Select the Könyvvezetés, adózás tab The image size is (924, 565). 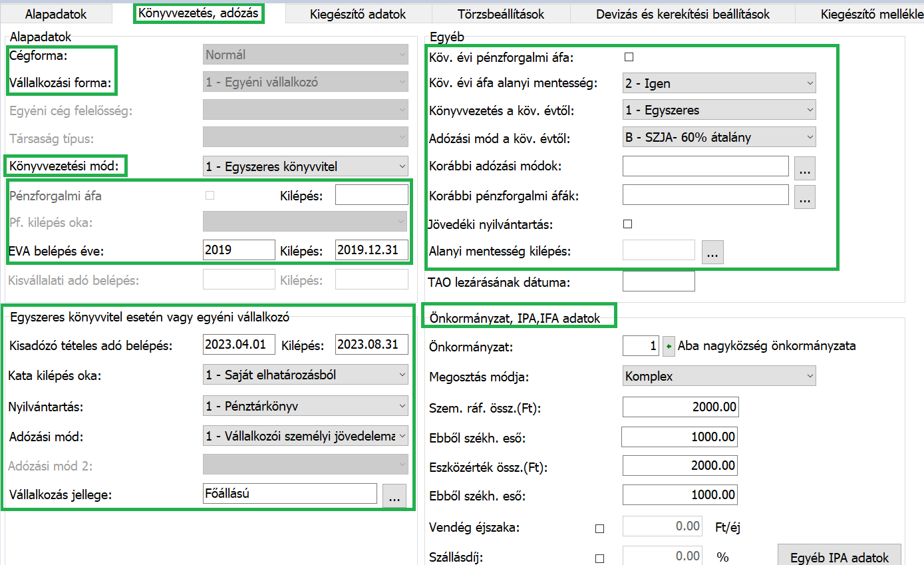point(199,13)
